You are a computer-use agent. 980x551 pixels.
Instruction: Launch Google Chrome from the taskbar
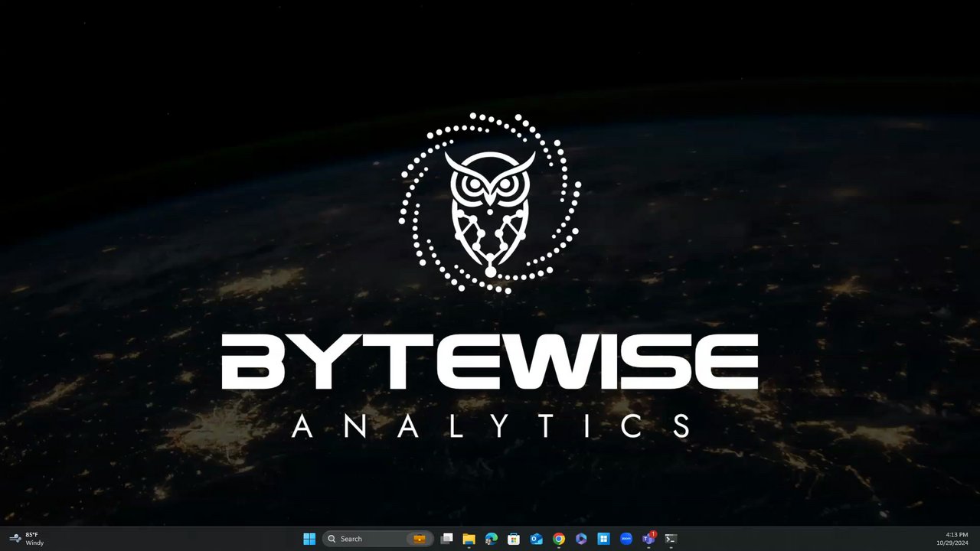(559, 539)
